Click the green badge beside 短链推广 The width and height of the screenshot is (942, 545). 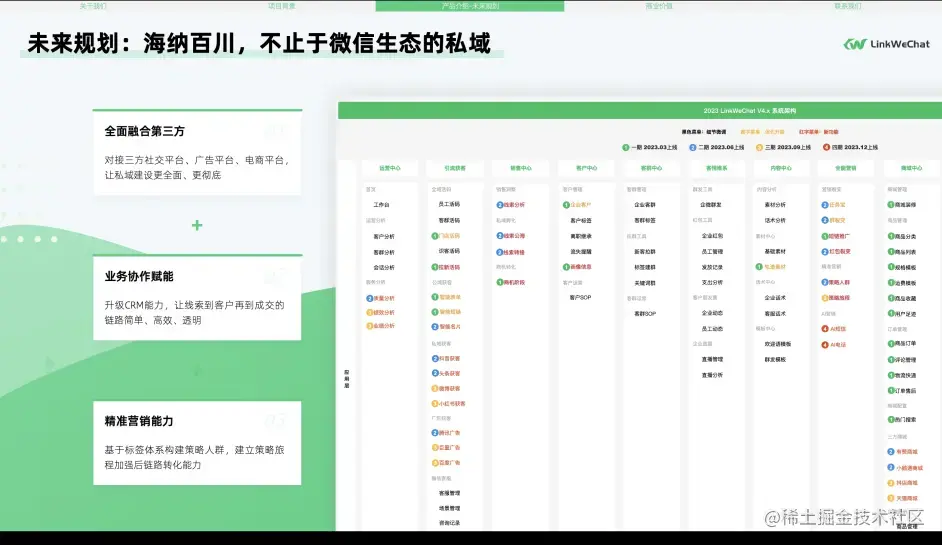pos(825,236)
